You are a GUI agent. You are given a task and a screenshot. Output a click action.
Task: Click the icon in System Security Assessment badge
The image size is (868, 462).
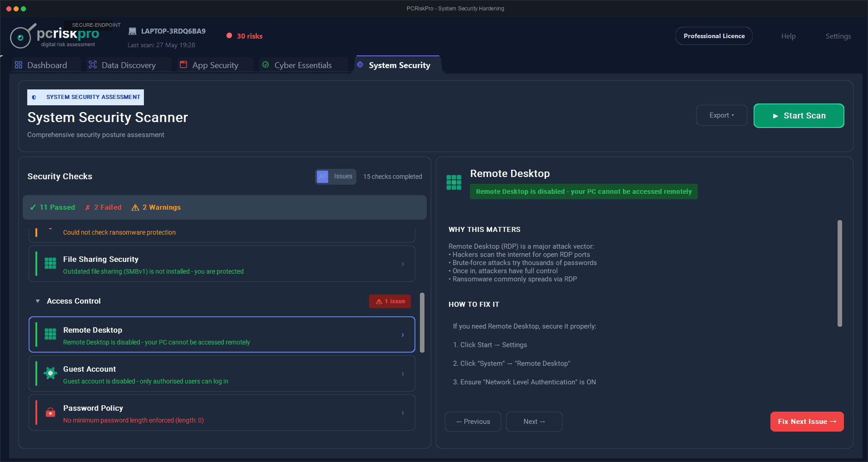pos(34,97)
